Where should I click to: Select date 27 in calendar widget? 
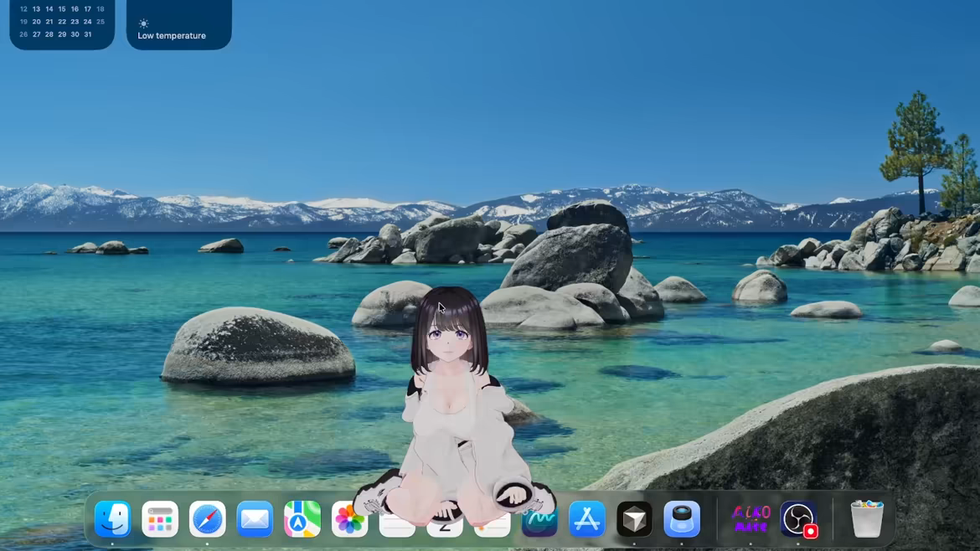click(x=36, y=34)
